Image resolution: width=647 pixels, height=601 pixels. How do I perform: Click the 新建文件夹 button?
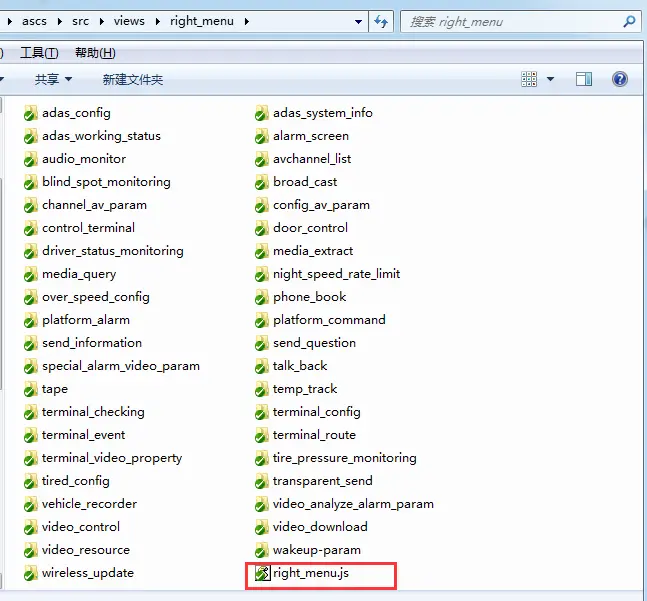pyautogui.click(x=133, y=79)
